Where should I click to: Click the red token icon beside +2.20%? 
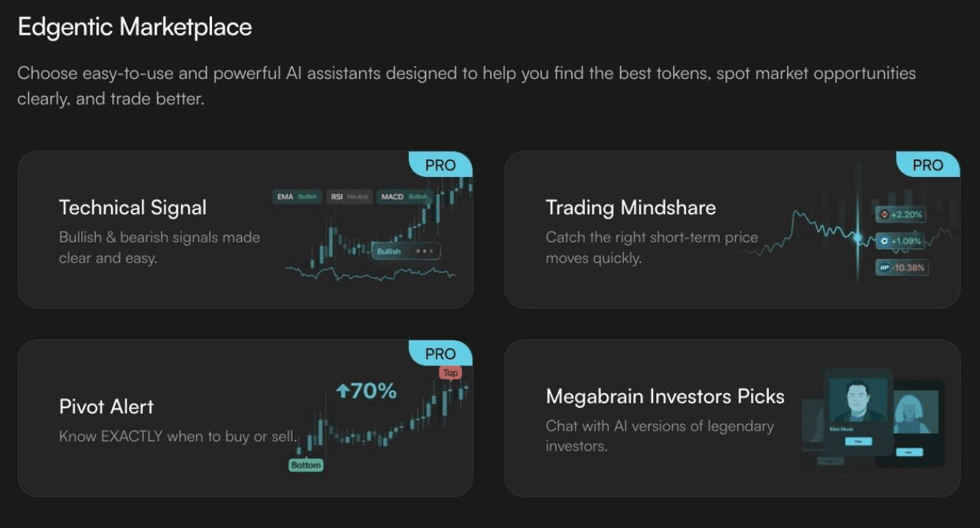(884, 215)
